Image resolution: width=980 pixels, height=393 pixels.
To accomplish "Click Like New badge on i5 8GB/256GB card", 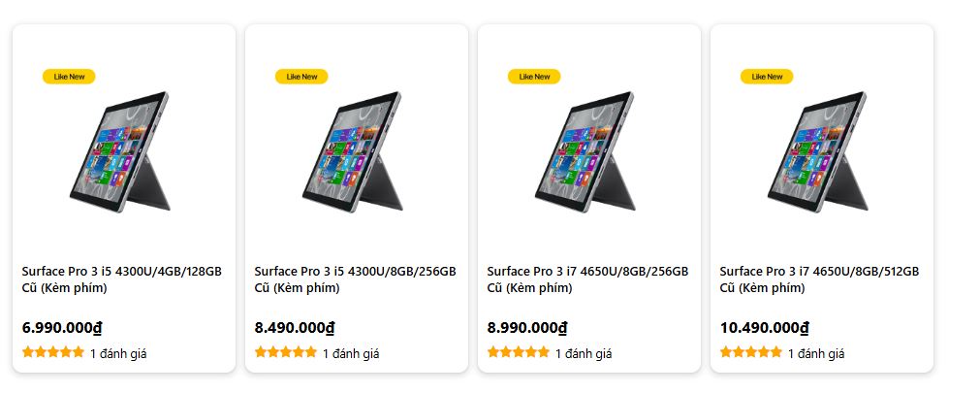I will pos(301,77).
